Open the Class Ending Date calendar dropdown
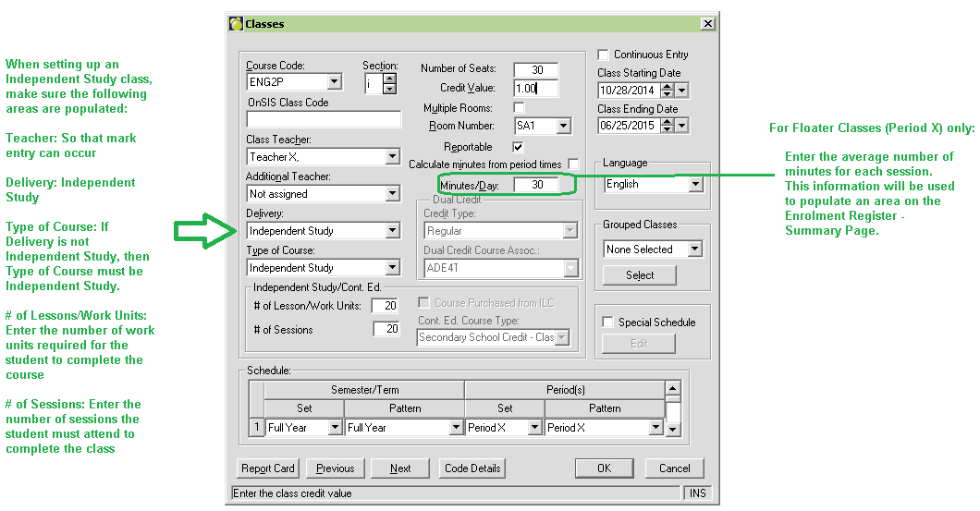 681,126
